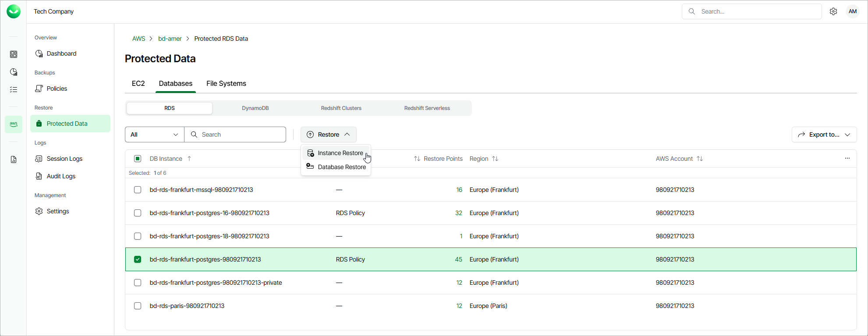Click the table column options ellipsis

point(847,158)
